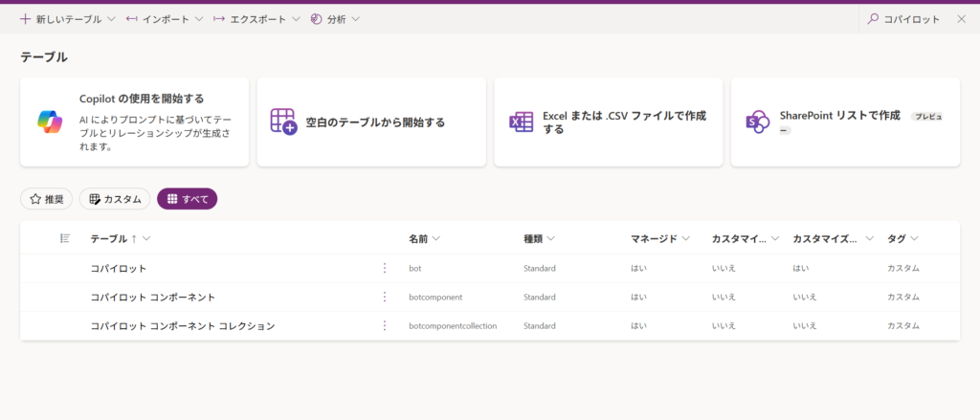This screenshot has width=980, height=420.
Task: Open more options for botcomponentcollection row
Action: [385, 325]
